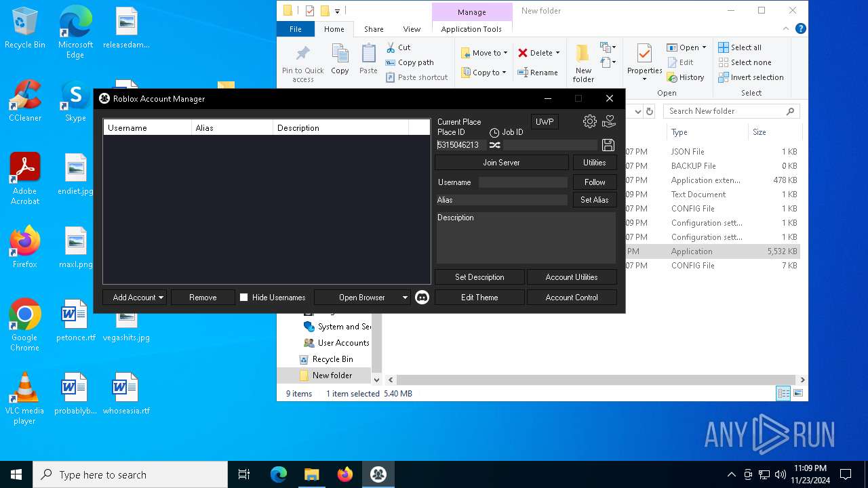
Task: Click Select all in Explorer ribbon
Action: (740, 47)
